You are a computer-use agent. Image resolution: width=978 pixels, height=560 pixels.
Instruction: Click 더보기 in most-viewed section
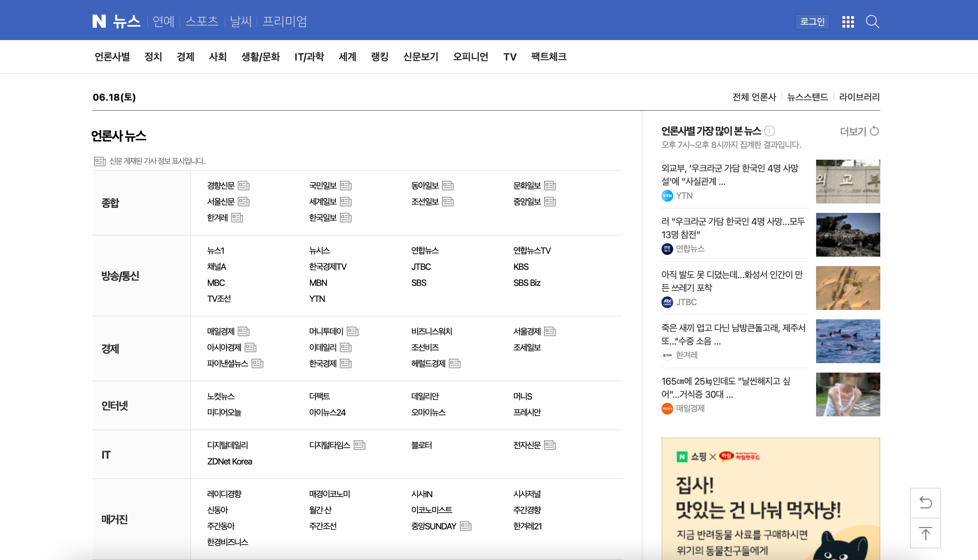(853, 132)
